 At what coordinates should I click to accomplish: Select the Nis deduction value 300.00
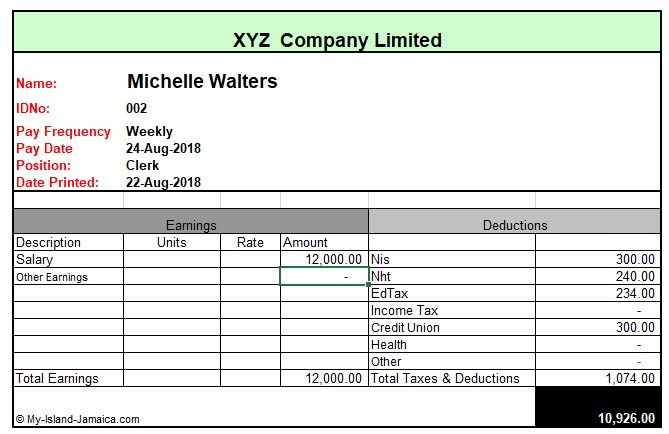click(x=598, y=259)
